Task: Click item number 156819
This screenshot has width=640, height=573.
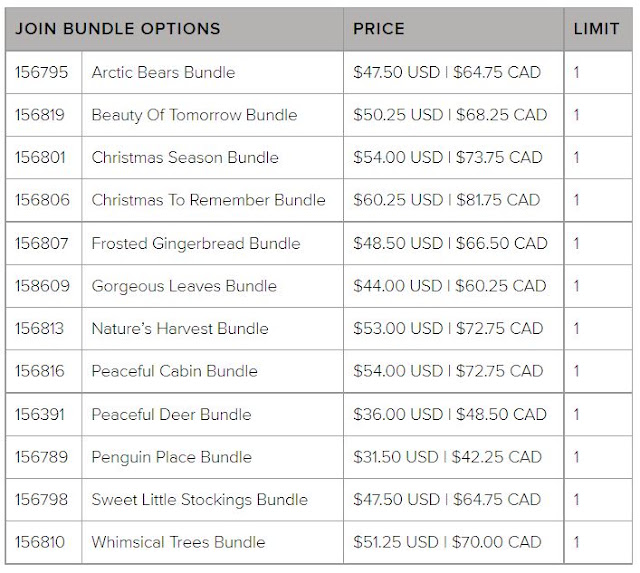Action: (x=40, y=115)
